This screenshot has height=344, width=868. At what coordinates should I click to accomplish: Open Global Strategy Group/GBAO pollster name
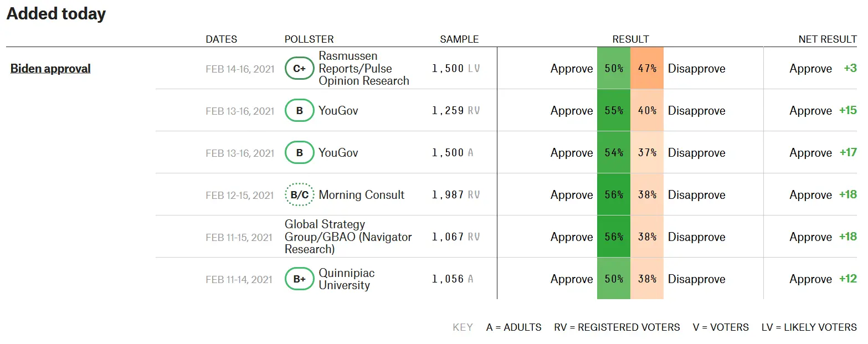(348, 237)
